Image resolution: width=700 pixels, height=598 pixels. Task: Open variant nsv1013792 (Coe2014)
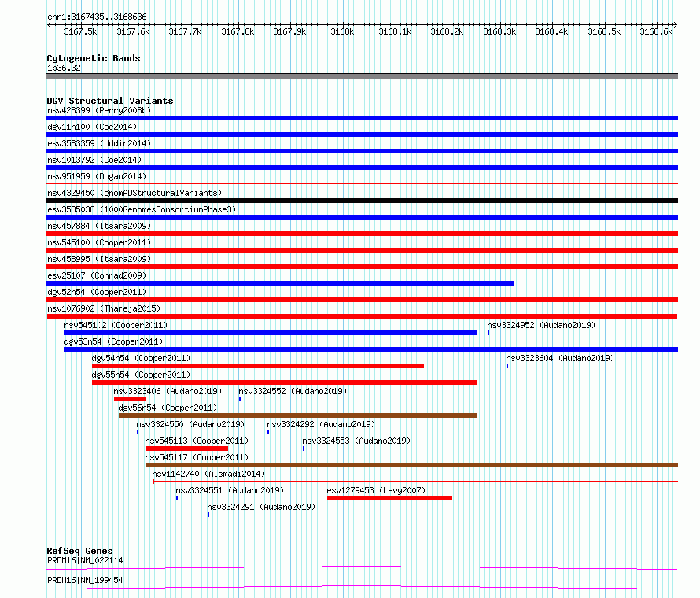pos(94,160)
